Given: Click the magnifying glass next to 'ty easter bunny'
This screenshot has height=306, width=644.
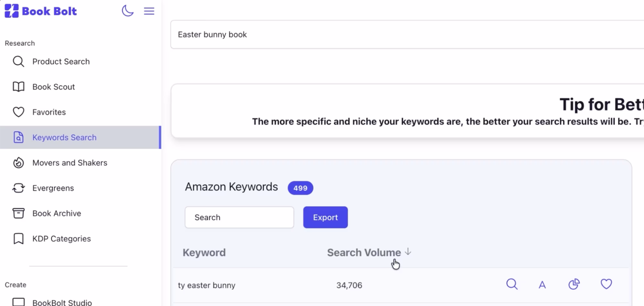Looking at the screenshot, I should 512,284.
